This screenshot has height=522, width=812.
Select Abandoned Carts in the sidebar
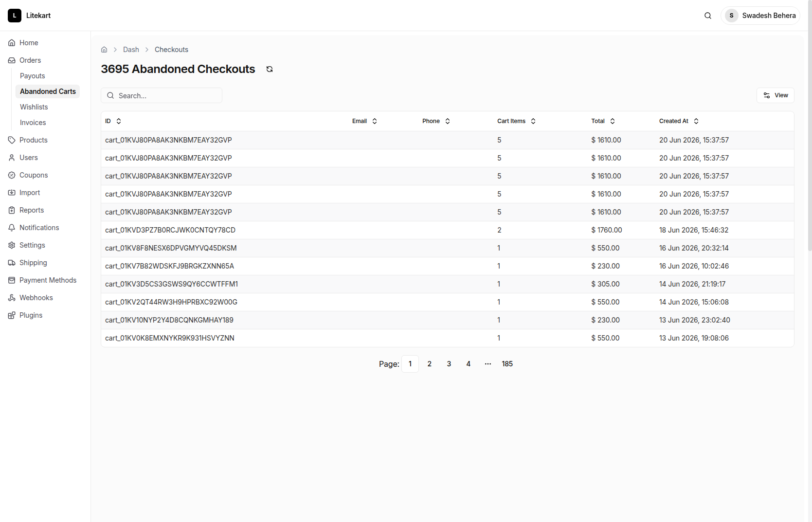[48, 91]
